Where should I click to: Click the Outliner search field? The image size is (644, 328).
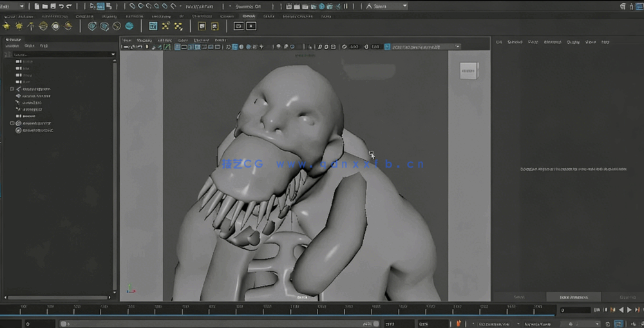(58, 55)
